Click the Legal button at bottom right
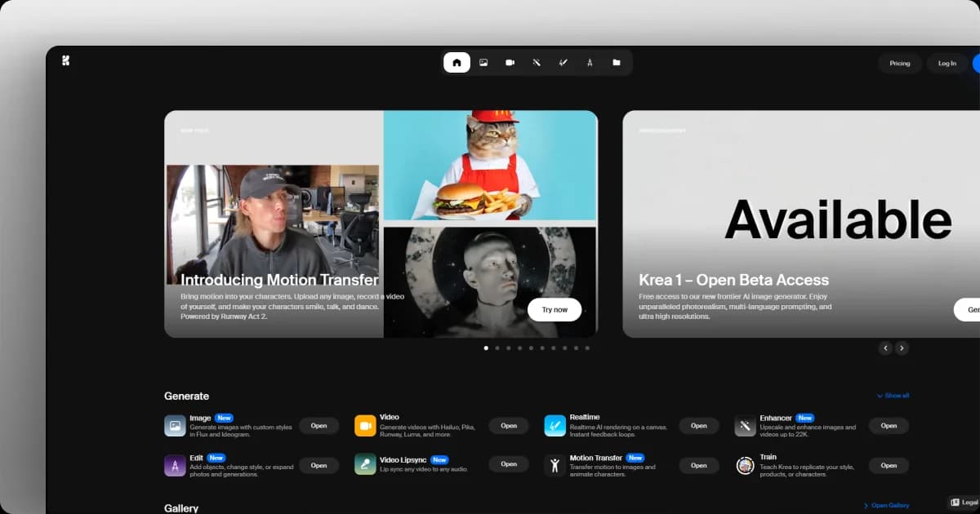This screenshot has height=514, width=980. pyautogui.click(x=964, y=503)
